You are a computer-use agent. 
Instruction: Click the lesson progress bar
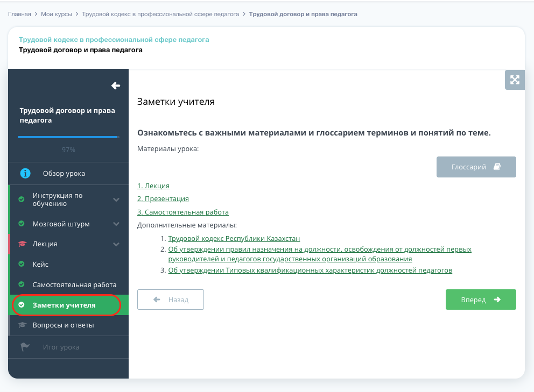click(x=68, y=137)
